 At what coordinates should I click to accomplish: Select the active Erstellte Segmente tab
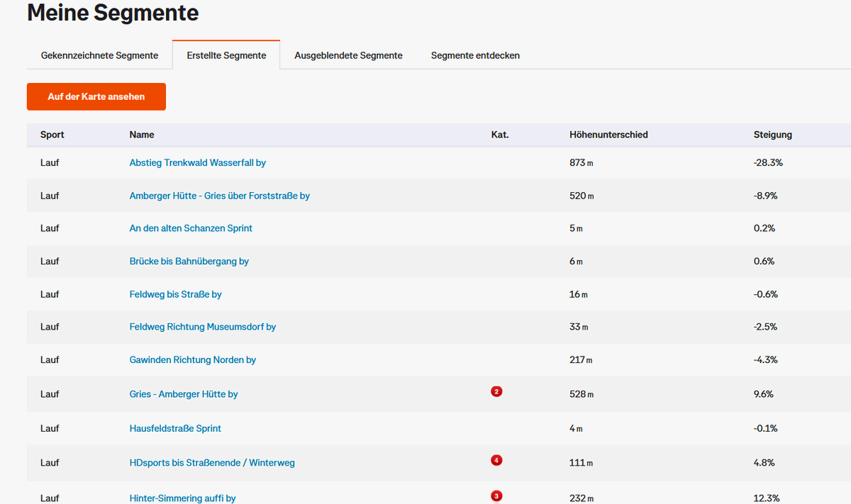pyautogui.click(x=226, y=55)
